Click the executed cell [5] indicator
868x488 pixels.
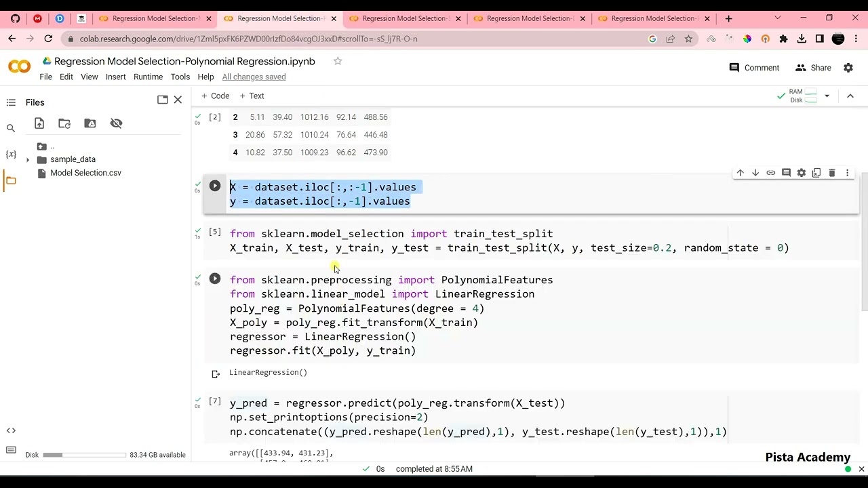(215, 232)
